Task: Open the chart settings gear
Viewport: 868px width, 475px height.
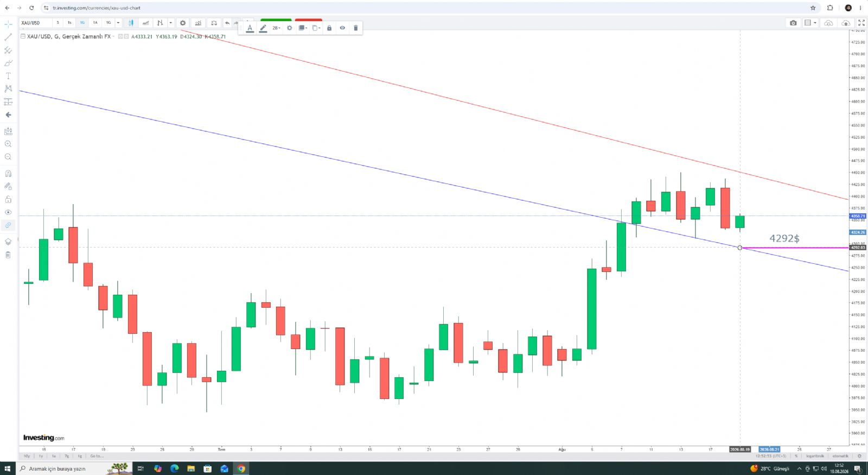Action: tap(183, 23)
